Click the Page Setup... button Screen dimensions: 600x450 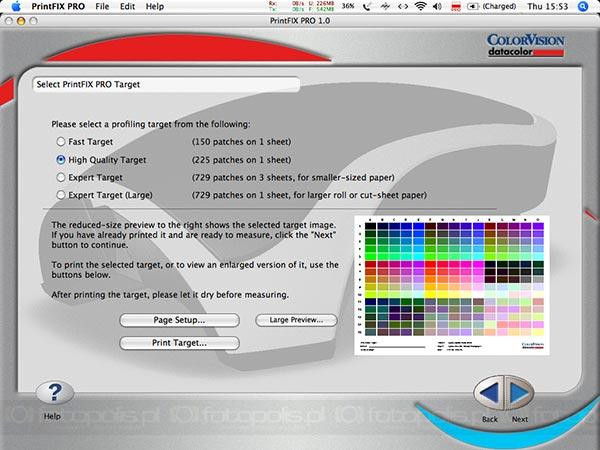[x=179, y=320]
